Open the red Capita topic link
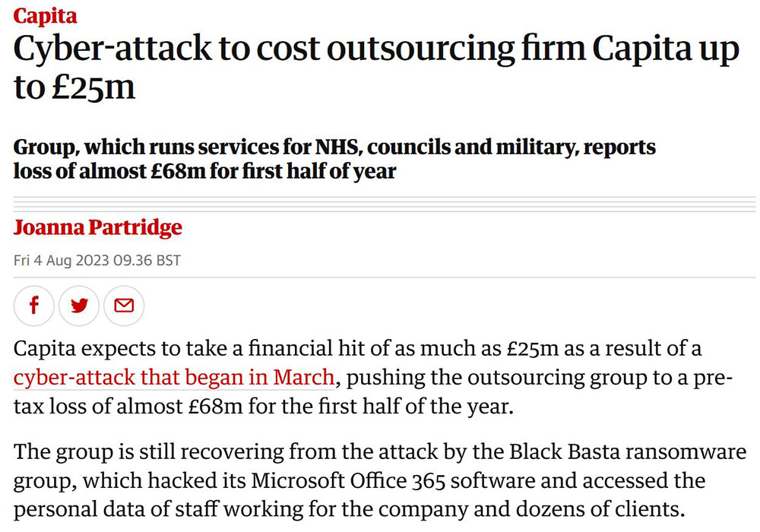The width and height of the screenshot is (760, 532). (45, 15)
